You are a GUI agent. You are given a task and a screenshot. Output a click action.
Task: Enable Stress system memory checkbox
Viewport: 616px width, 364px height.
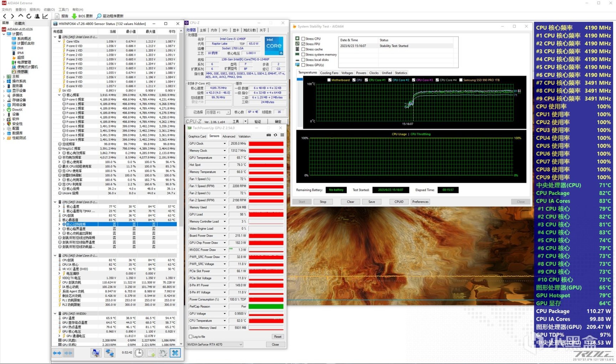point(303,54)
